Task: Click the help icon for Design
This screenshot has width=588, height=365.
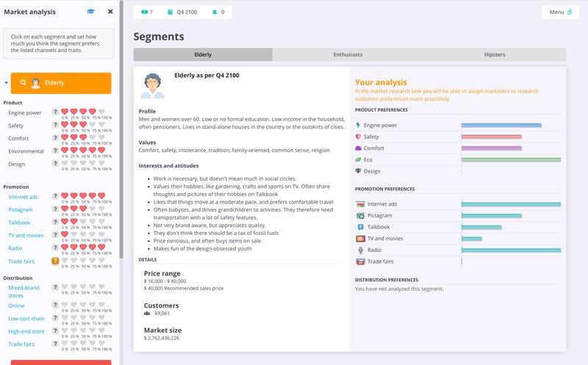Action: (x=55, y=163)
